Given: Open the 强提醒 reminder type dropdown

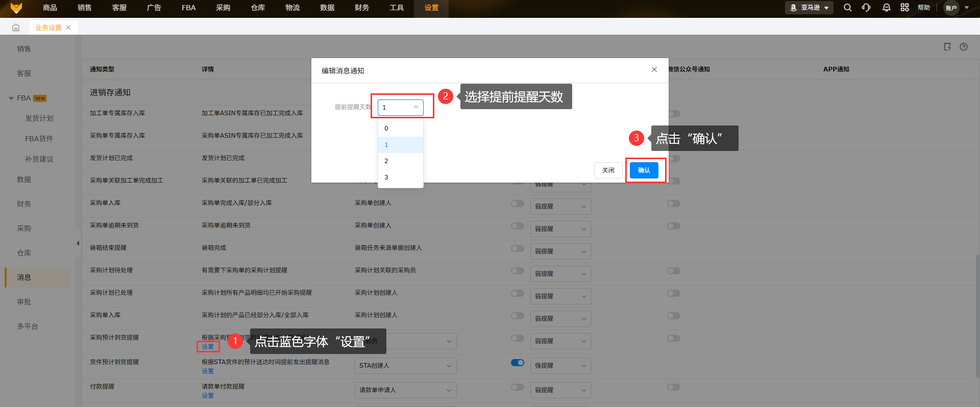Looking at the screenshot, I should coord(560,366).
